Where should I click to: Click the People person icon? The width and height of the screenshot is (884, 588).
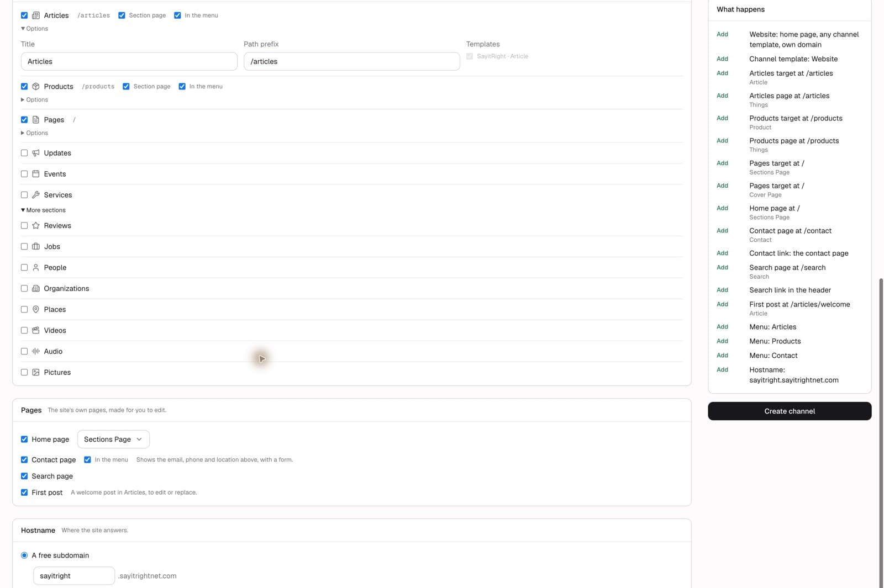tap(36, 268)
